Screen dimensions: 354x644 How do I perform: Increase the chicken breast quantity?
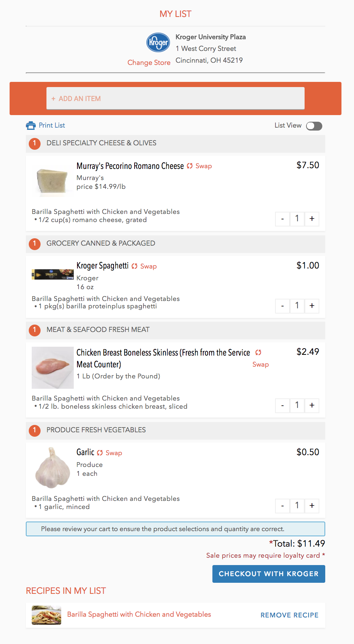pos(312,405)
